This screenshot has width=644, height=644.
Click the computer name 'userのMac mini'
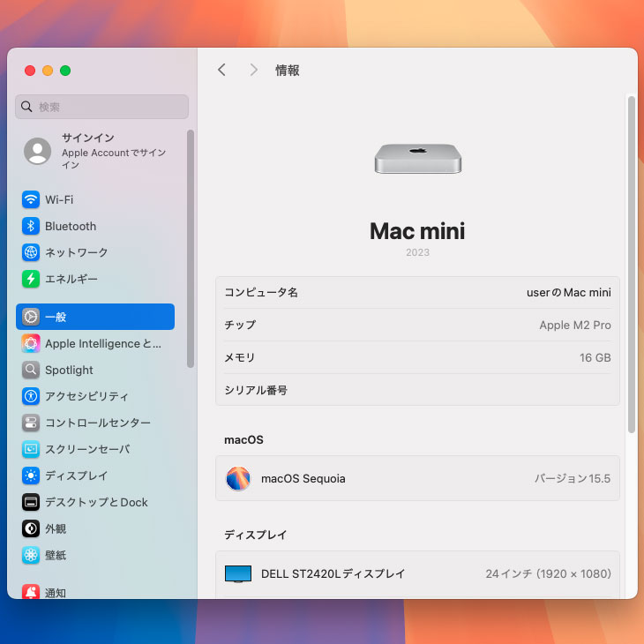click(569, 292)
